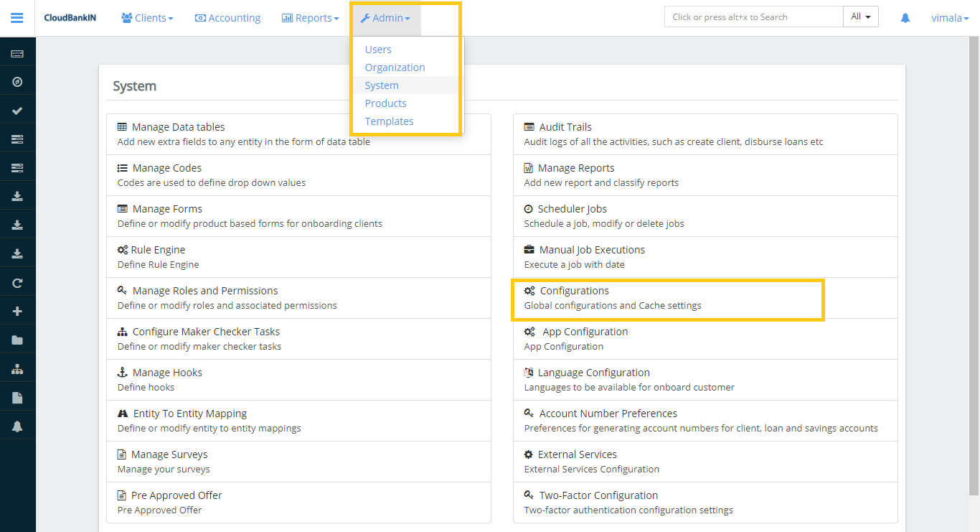This screenshot has height=532, width=980.
Task: Expand the vimala user menu
Action: coord(950,17)
